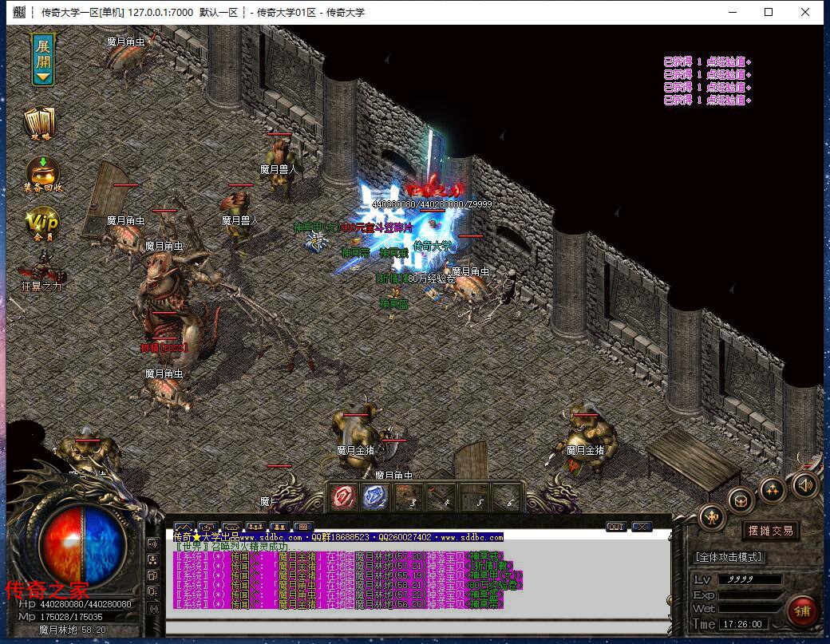The image size is (830, 644).
Task: Select the first chat channel tab
Action: (x=183, y=527)
